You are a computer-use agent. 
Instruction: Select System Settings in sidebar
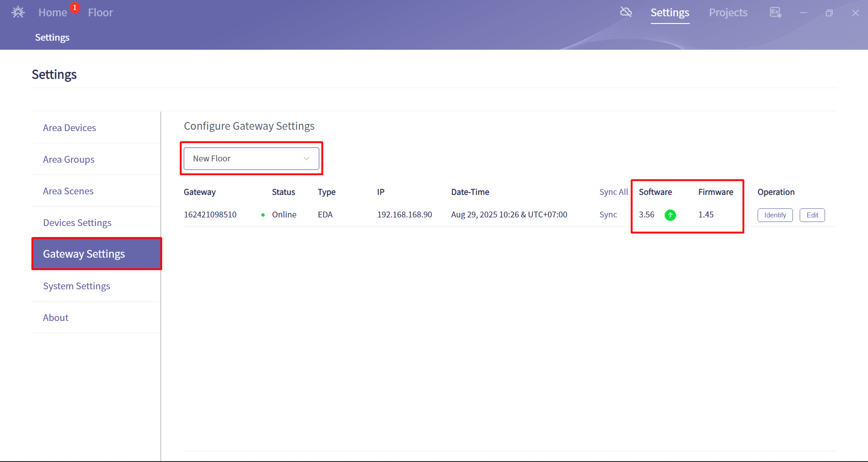point(76,286)
